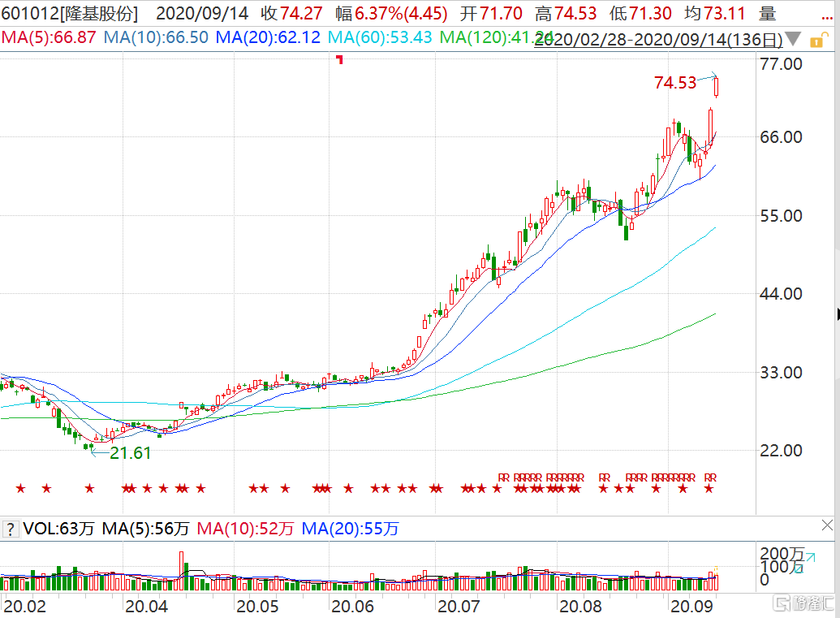The height and width of the screenshot is (618, 840).
Task: Click the 55.00 price axis label
Action: [781, 216]
